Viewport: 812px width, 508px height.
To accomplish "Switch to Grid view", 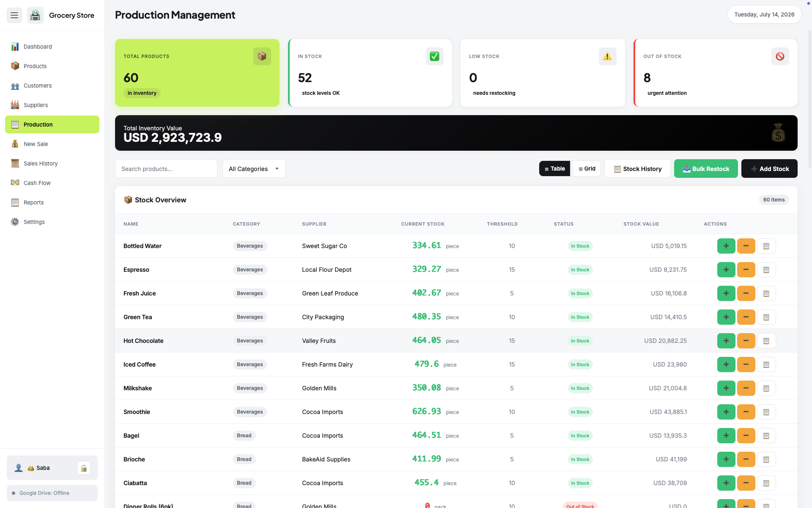I will click(587, 168).
